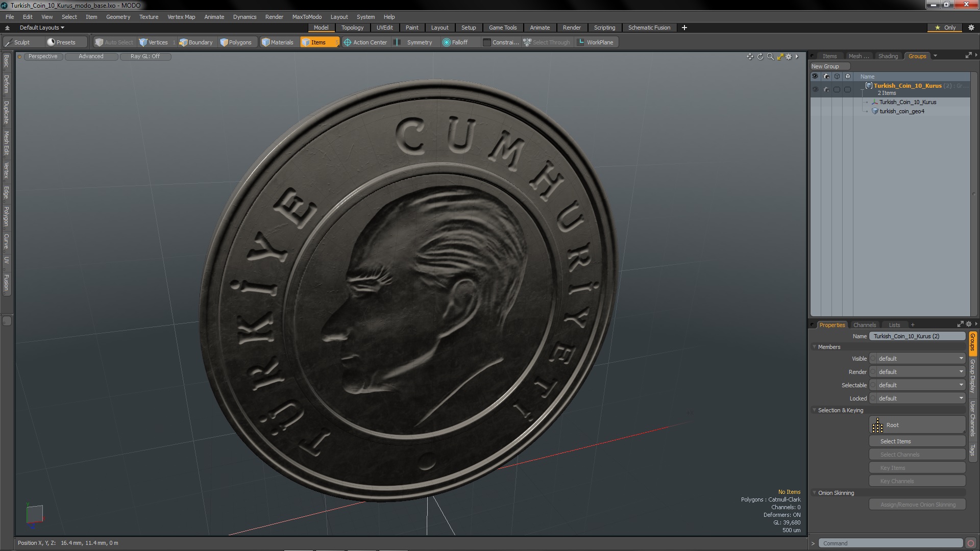The image size is (980, 551).
Task: Open the Advanced shading style dropdown
Action: coord(91,57)
